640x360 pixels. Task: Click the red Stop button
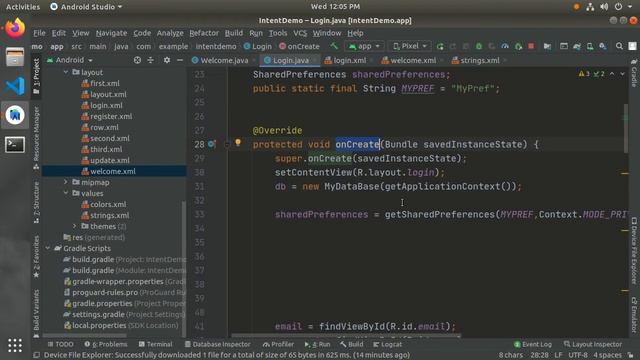click(x=531, y=47)
